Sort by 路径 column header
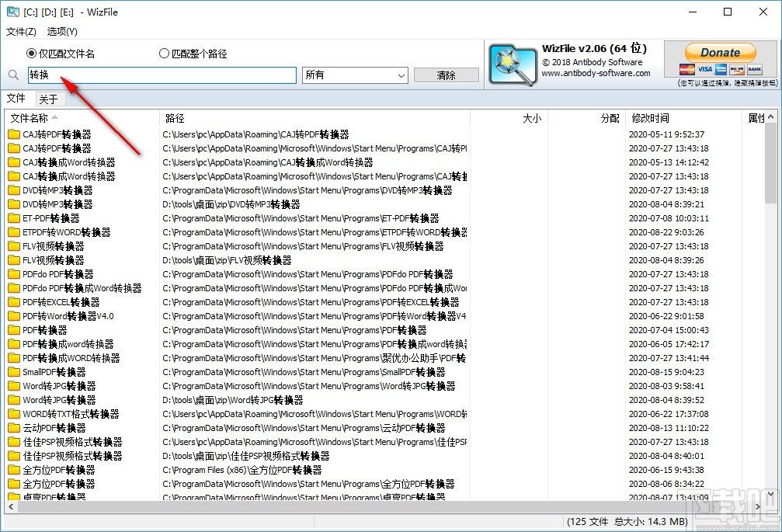The height and width of the screenshot is (532, 782). [315, 118]
